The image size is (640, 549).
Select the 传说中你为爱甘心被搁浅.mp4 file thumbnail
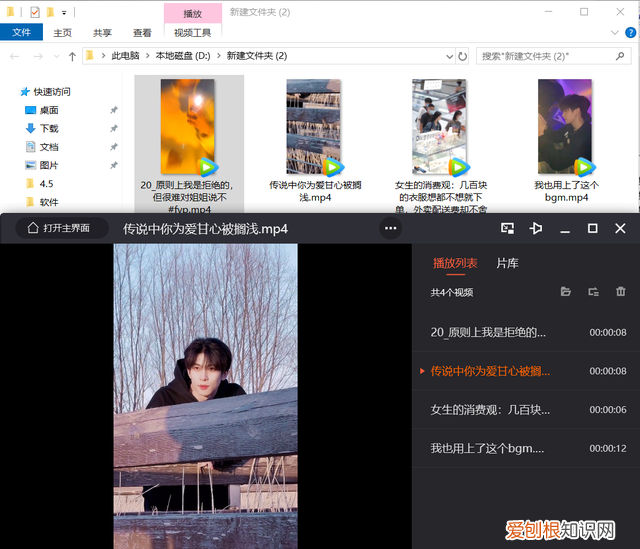pos(313,127)
